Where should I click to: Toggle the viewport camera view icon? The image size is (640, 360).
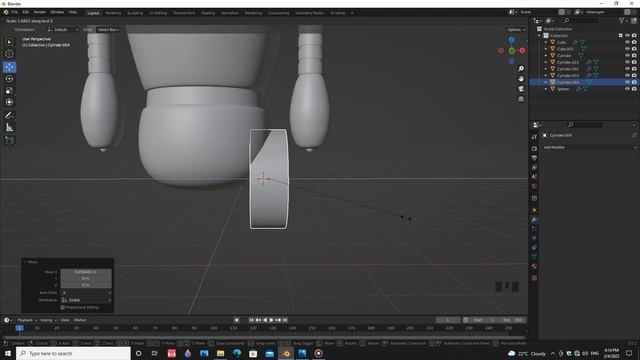(521, 89)
